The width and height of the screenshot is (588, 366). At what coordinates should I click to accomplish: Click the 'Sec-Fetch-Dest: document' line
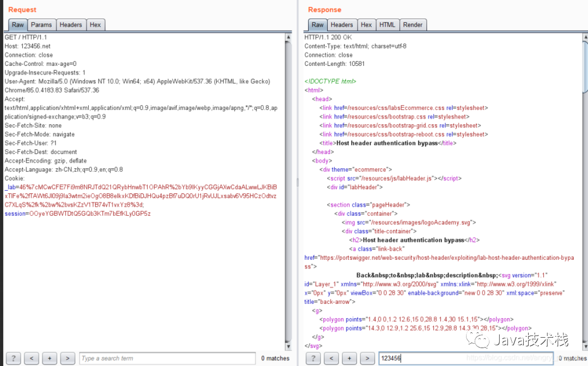tap(40, 152)
